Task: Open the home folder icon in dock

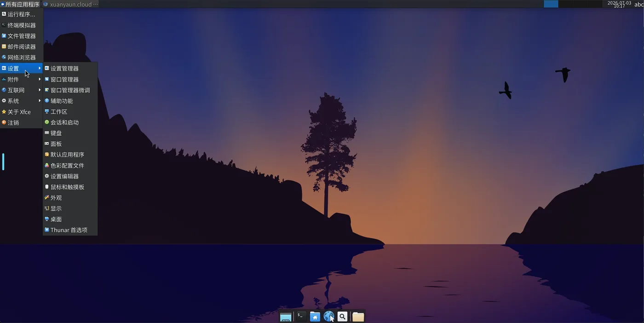Action: (x=315, y=317)
